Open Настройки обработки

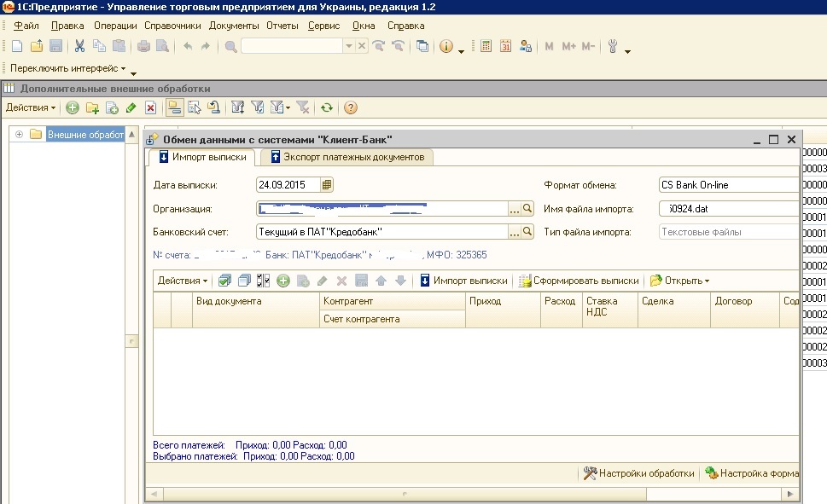pos(638,473)
